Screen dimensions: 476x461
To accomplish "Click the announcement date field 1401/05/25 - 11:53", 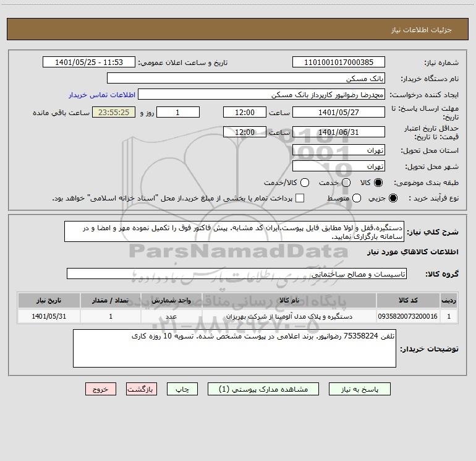I will pyautogui.click(x=89, y=62).
